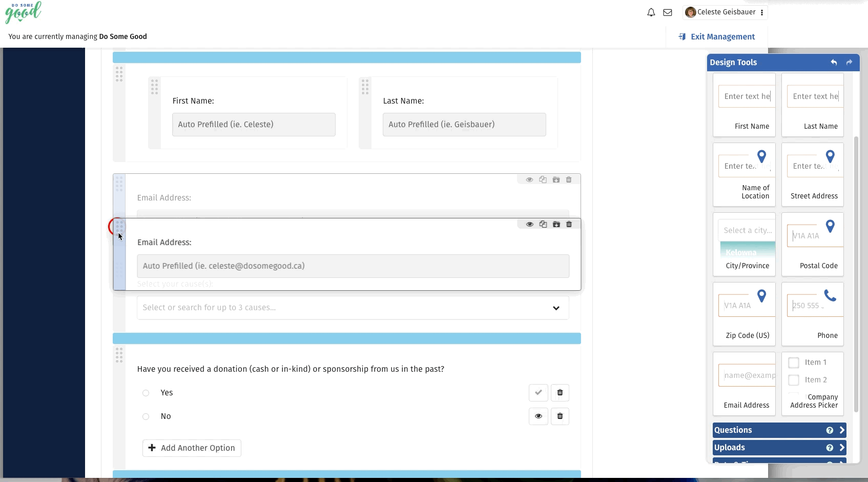Screen dimensions: 868x482
Task: Toggle visibility of dragged Email Address block
Action: pos(530,224)
